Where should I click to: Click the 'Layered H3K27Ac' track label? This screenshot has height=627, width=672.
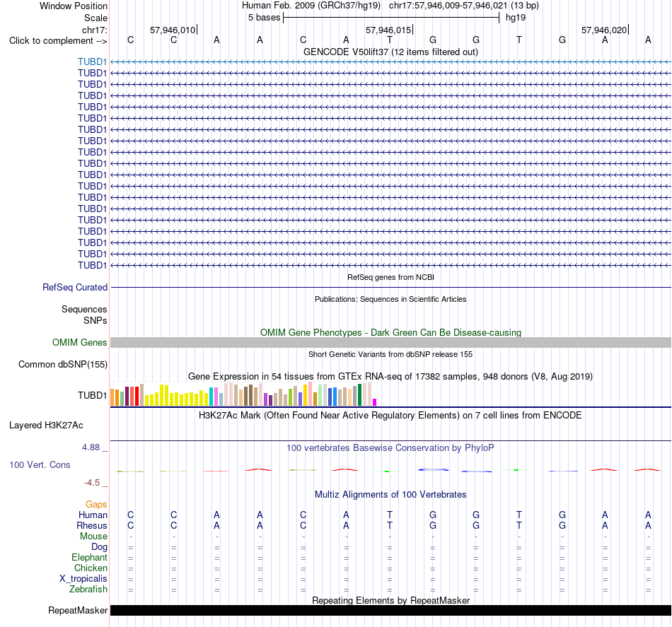click(x=46, y=426)
